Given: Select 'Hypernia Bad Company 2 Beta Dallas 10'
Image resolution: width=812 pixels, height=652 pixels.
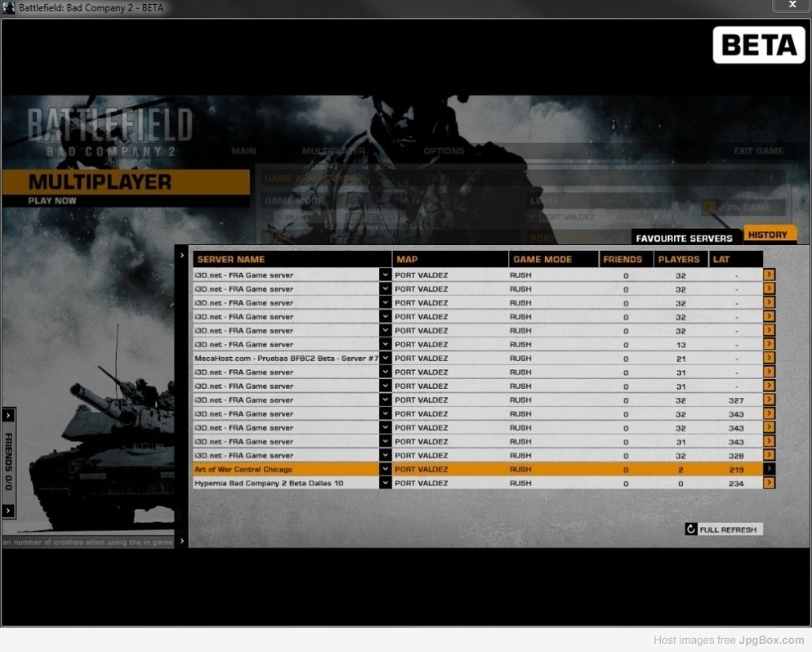Looking at the screenshot, I should click(x=269, y=483).
